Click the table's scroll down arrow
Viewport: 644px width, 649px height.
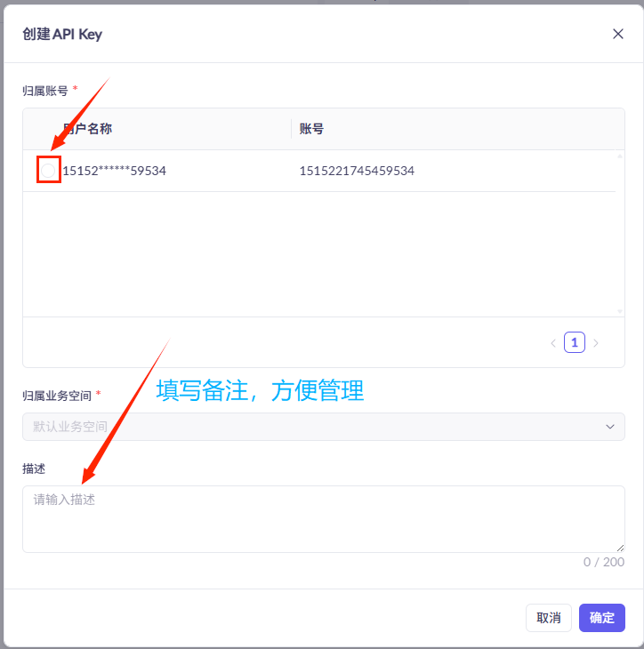click(619, 311)
